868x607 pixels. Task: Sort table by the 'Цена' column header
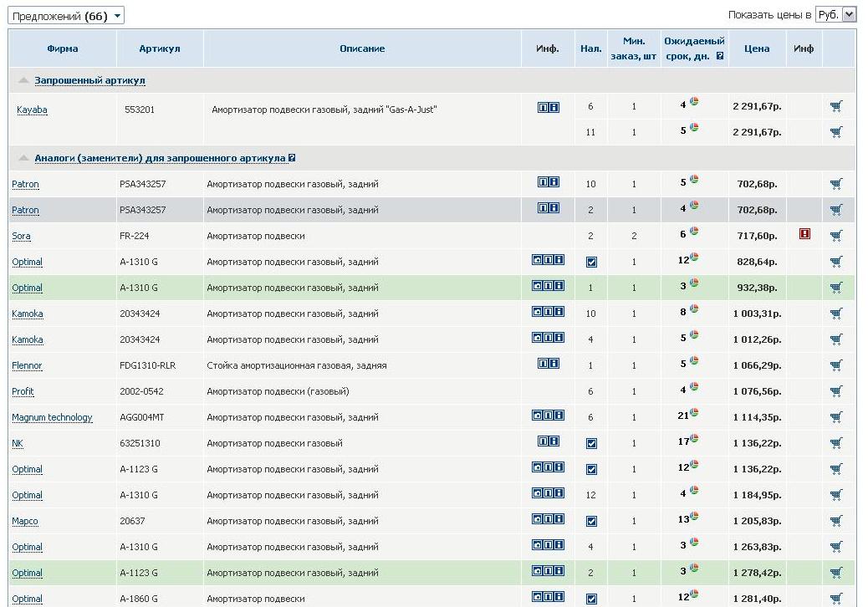click(756, 48)
